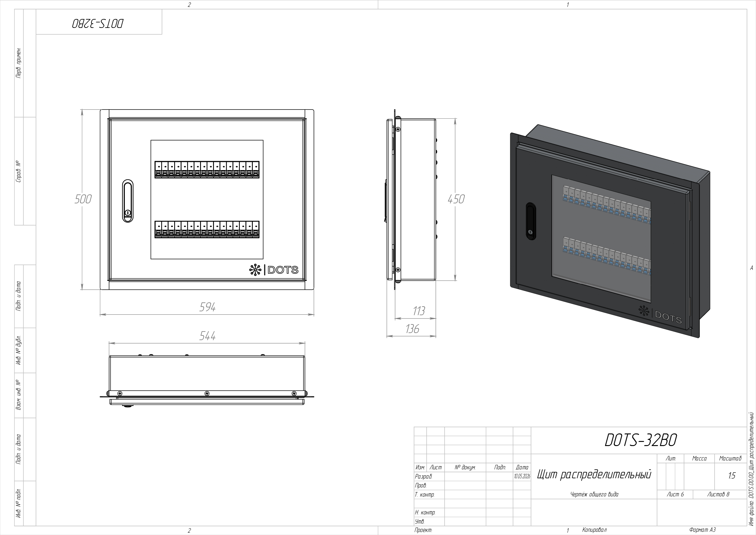This screenshot has height=535, width=756.
Task: Click the upper circuit breaker row in the front view
Action: click(207, 170)
